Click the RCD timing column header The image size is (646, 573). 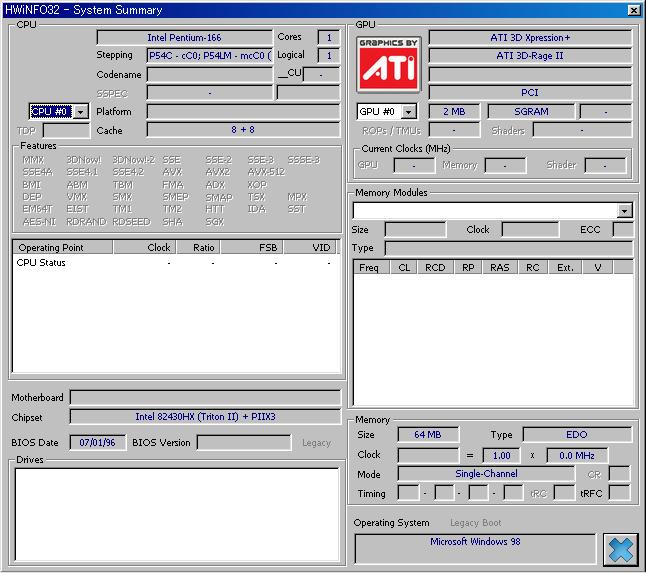click(435, 267)
